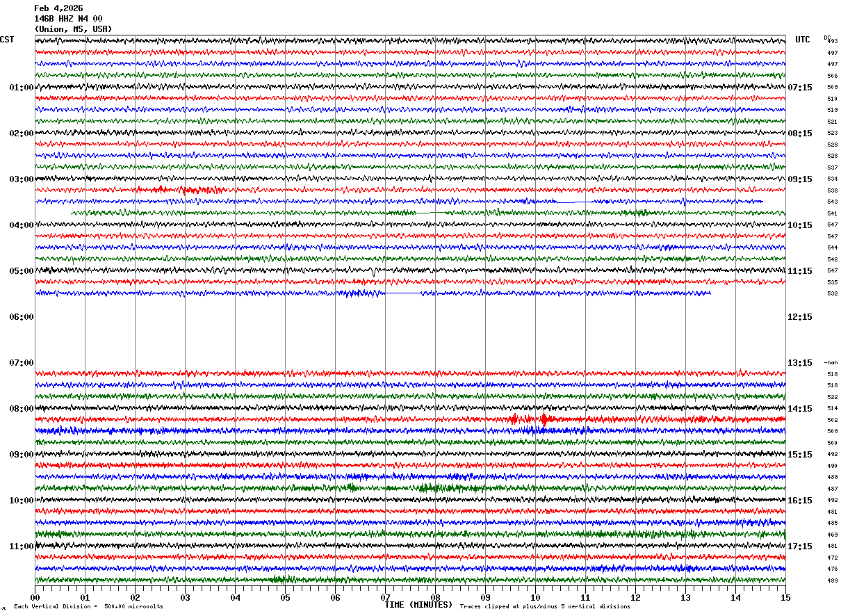Click the traces clipped footnote text

click(545, 606)
